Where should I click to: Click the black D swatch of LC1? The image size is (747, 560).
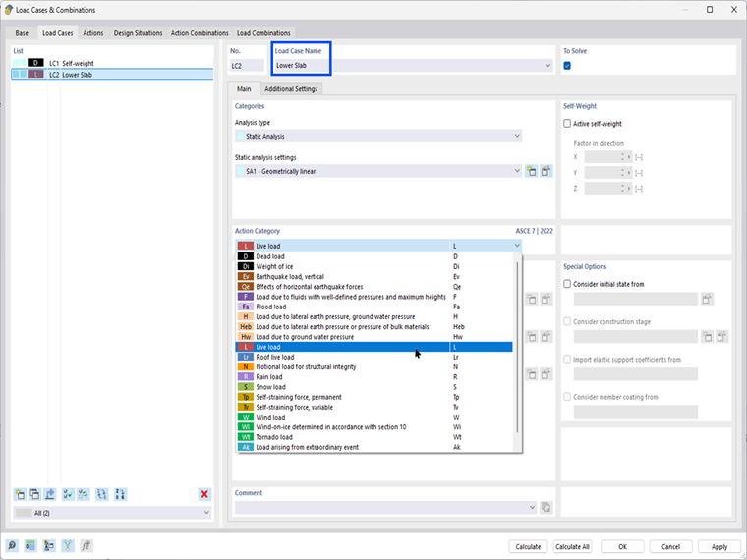point(35,63)
